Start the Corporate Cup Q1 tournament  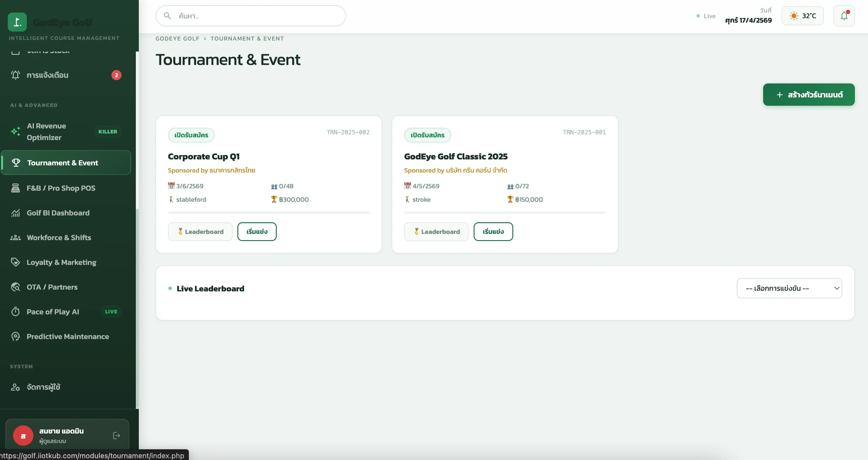(257, 231)
